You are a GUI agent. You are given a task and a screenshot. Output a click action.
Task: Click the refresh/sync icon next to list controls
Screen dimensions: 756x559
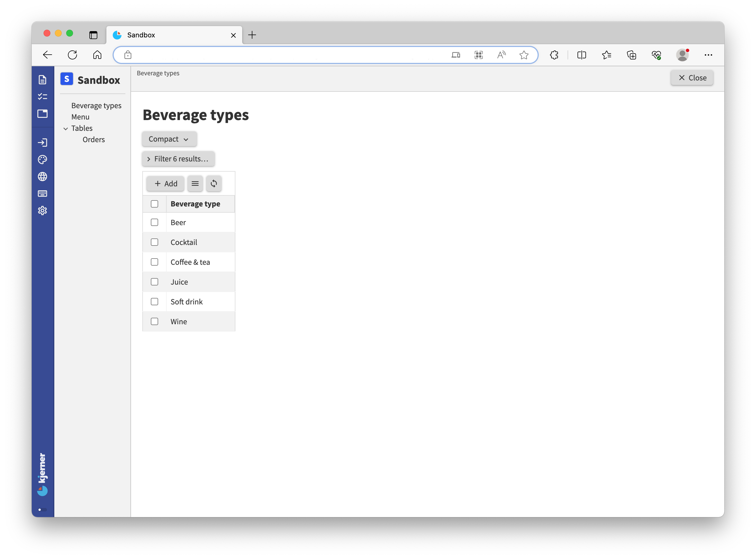214,183
